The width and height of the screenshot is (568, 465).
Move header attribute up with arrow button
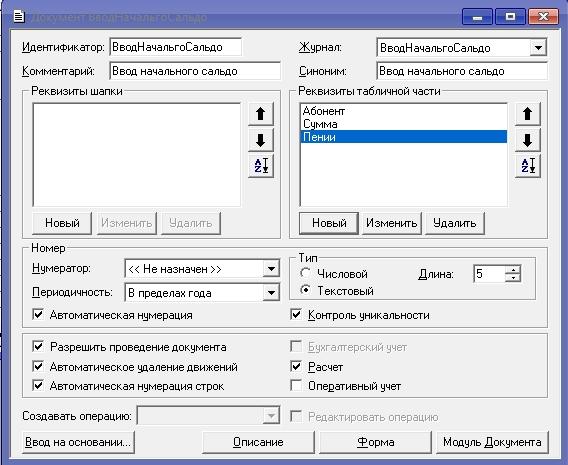click(260, 114)
